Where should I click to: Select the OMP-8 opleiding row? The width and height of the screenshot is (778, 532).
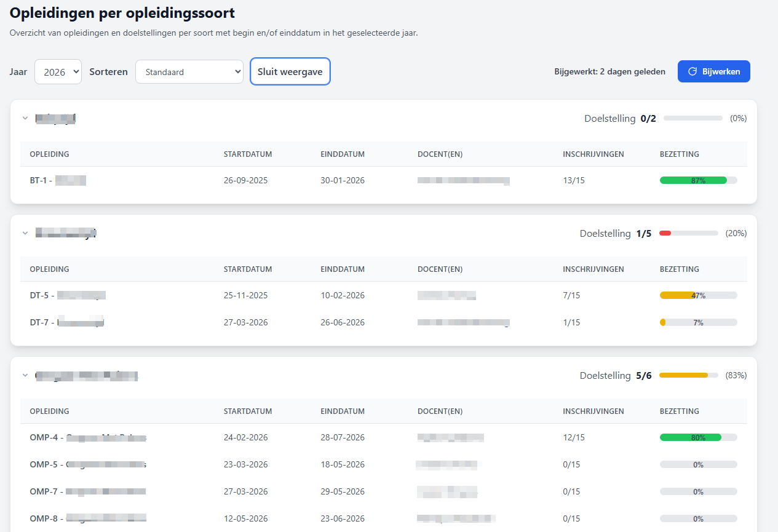coord(87,518)
